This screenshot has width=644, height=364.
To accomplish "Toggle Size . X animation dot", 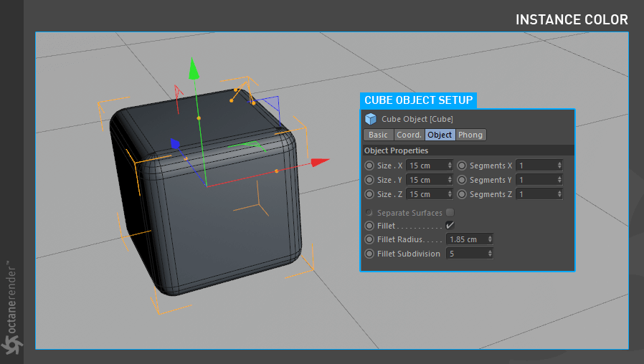I will [x=369, y=166].
